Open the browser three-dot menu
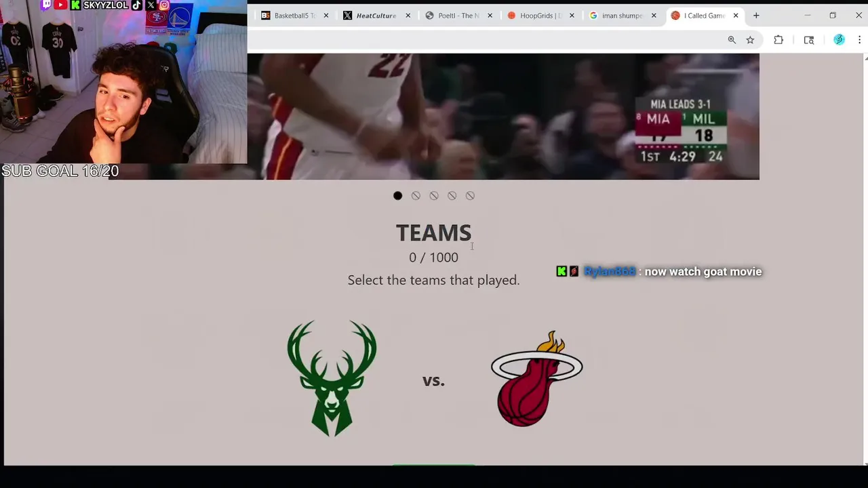 [859, 40]
